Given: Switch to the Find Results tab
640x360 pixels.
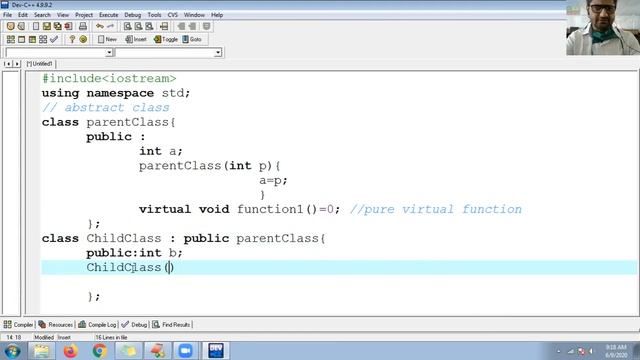Looking at the screenshot, I should pos(171,325).
